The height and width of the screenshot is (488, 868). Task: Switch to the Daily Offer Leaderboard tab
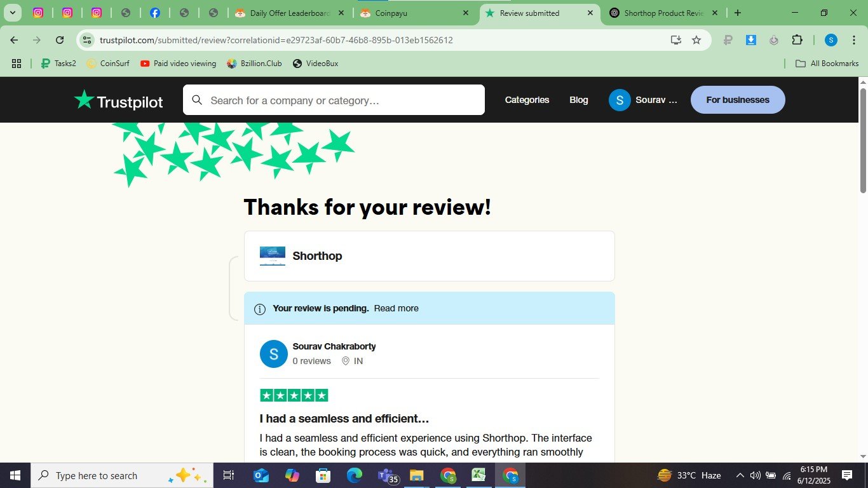(x=290, y=13)
